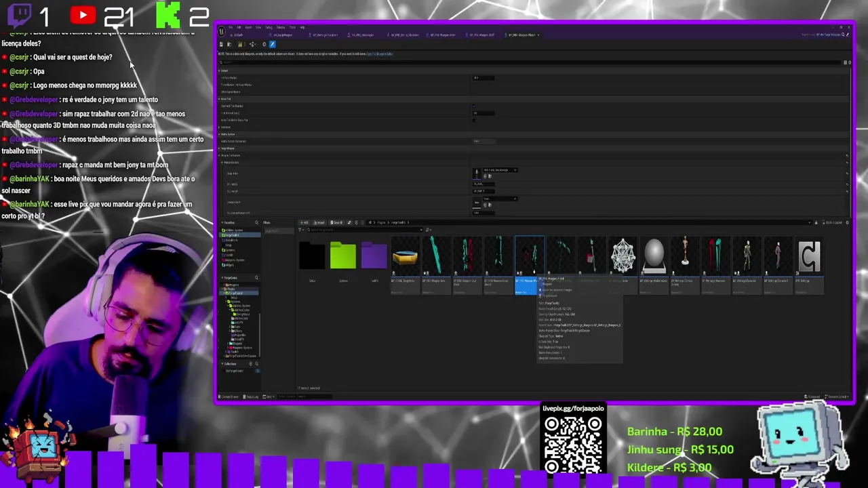Select the golden box blueprint thumbnail

click(406, 258)
